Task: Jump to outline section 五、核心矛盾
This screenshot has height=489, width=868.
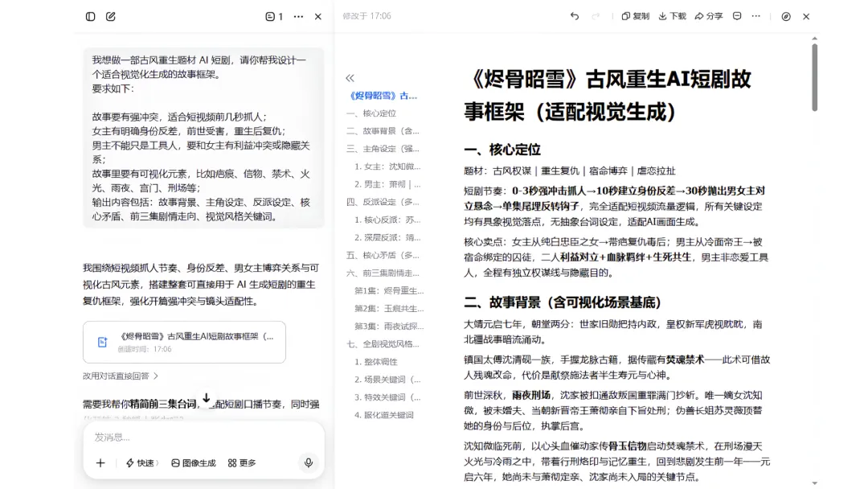Action: click(383, 255)
